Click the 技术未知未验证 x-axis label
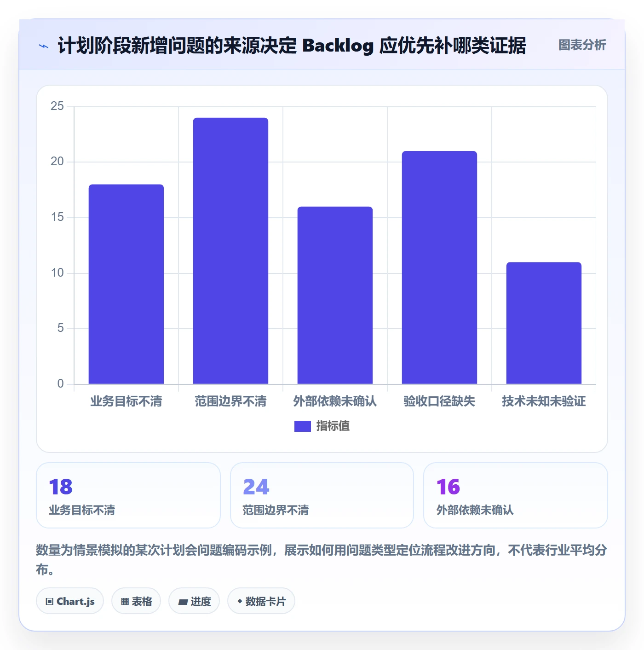 coord(544,401)
